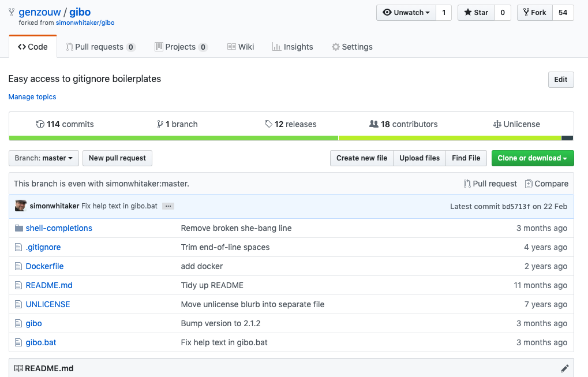This screenshot has height=377, width=588.
Task: Follow the Manage topics link
Action: pyautogui.click(x=32, y=97)
